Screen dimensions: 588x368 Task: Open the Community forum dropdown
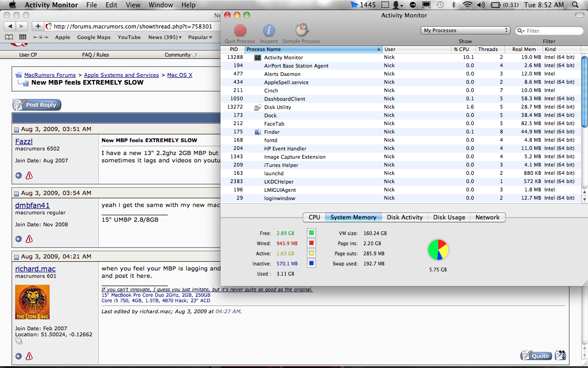point(181,55)
